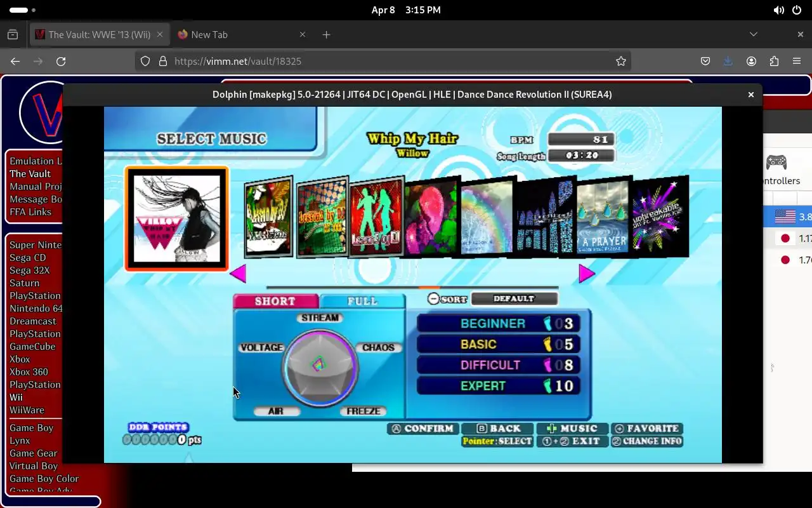
Task: Open the system volume indicator
Action: click(778, 10)
